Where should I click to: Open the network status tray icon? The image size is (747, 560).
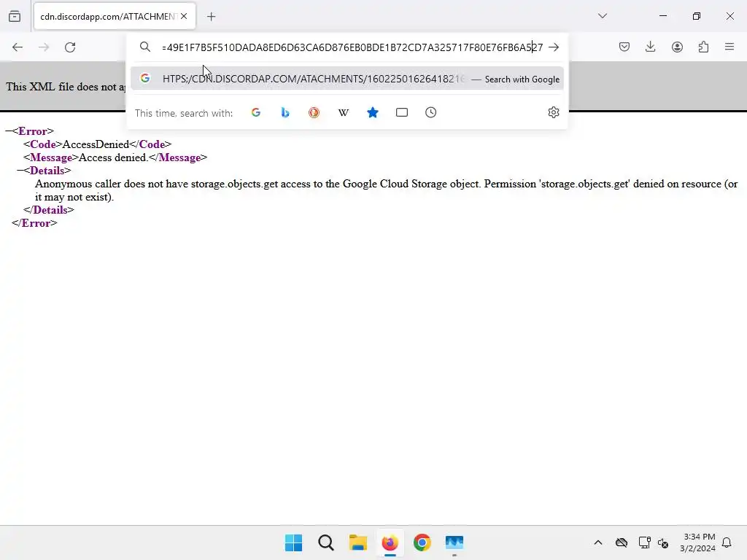645,542
